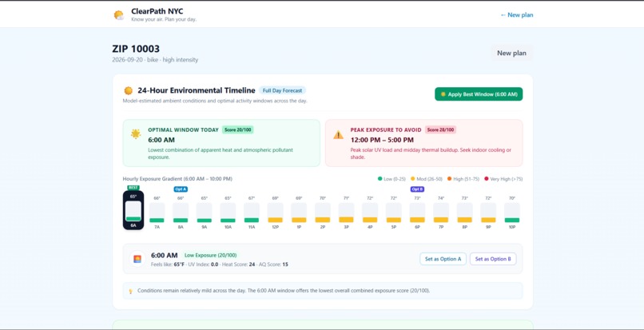Click 'Hourly Exposure Gradient (6:00 AM – 10:00 PM)' label

click(177, 179)
